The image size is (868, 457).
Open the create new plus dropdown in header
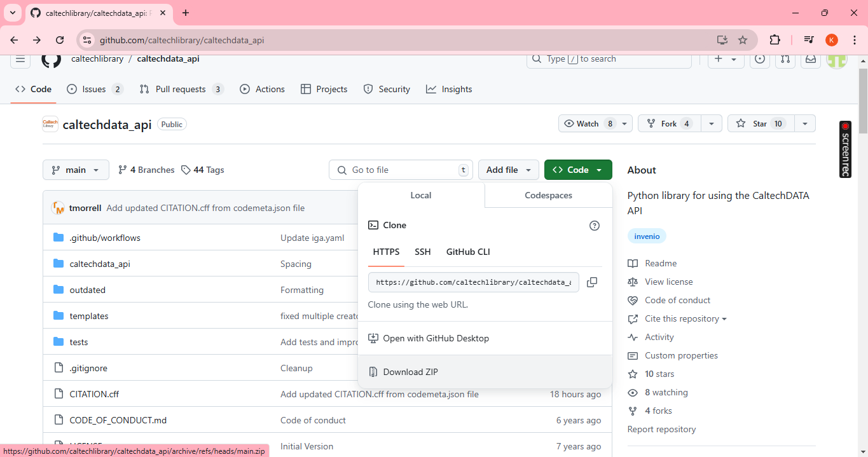coord(726,59)
